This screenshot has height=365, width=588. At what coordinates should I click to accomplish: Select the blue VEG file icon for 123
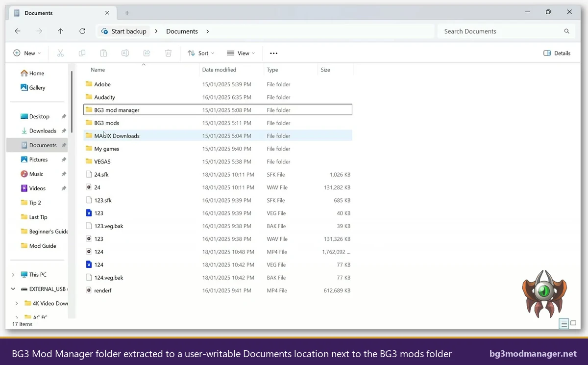(x=89, y=213)
